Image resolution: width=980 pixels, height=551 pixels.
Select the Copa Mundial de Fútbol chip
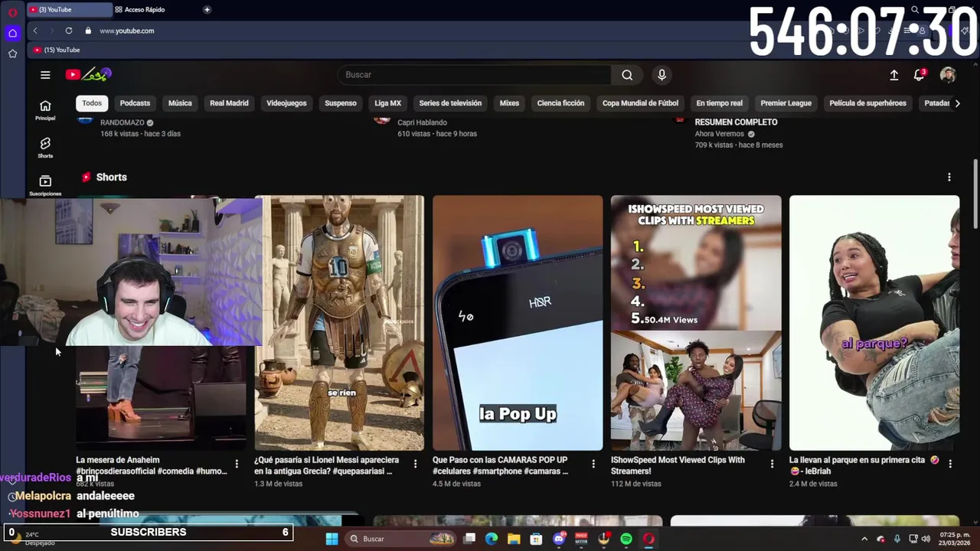coord(640,103)
